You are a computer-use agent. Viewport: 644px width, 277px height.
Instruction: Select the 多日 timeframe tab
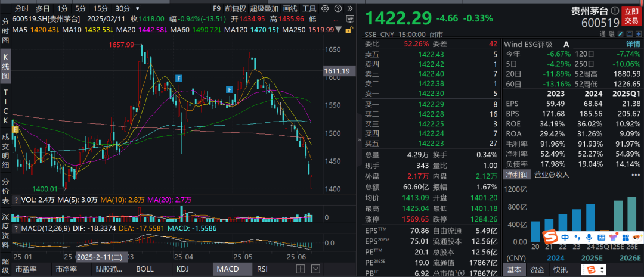(x=43, y=8)
